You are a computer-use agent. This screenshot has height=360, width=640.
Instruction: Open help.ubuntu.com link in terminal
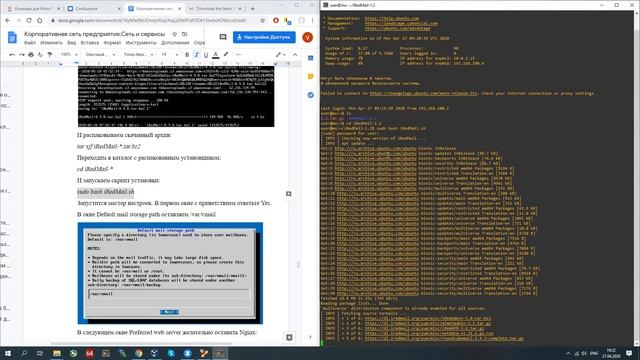pos(391,18)
